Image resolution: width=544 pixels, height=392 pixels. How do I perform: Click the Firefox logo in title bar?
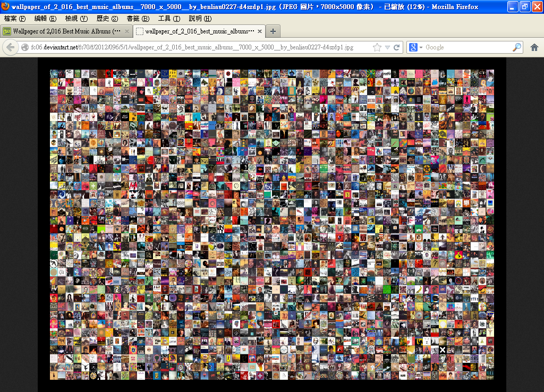click(x=5, y=7)
